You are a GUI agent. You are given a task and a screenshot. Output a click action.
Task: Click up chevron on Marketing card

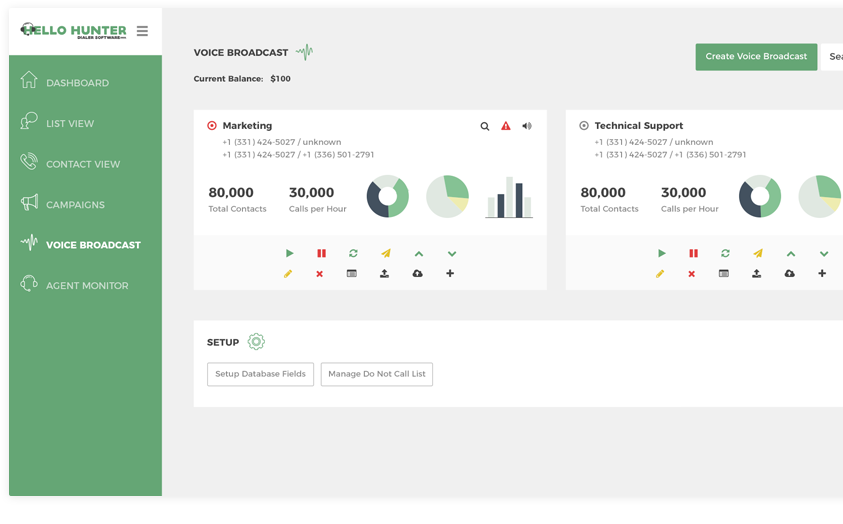[419, 254]
